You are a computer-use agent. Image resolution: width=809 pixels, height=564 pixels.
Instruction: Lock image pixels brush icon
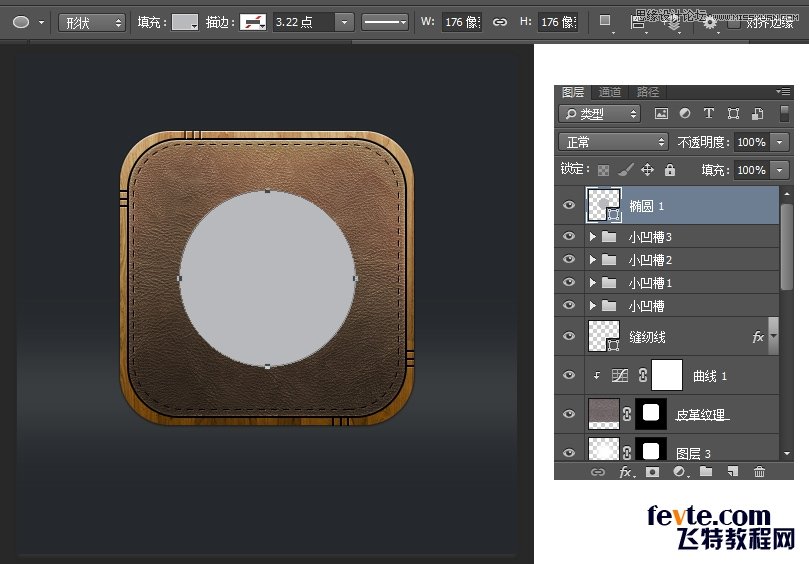click(x=626, y=169)
